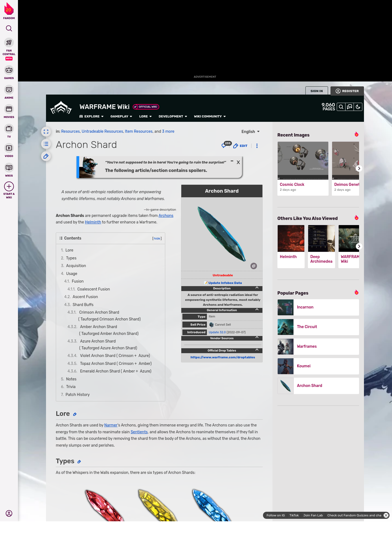Screen dimensions: 392x545
Task: Minimize the spoiler warning banner
Action: 232,161
